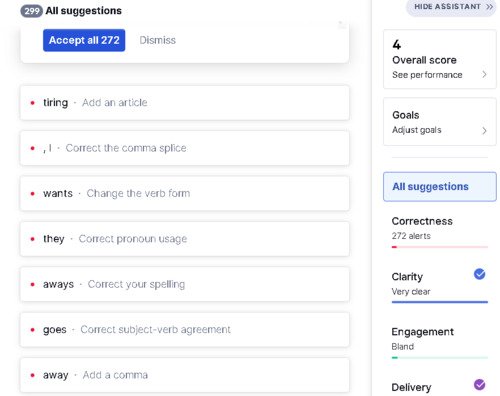The height and width of the screenshot is (396, 500).
Task: Click the 299 suggestions count badge
Action: click(32, 11)
